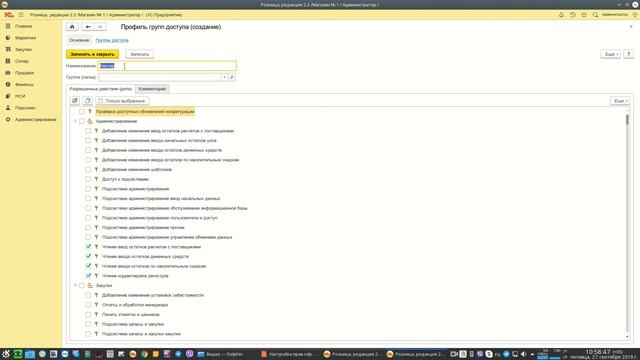Click check-all roles toolbar icon

click(75, 100)
